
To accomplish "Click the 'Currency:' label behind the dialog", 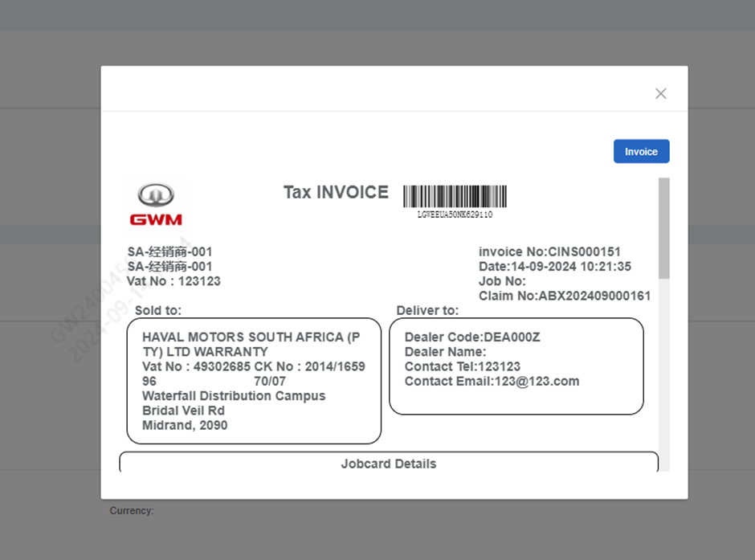I will point(132,510).
